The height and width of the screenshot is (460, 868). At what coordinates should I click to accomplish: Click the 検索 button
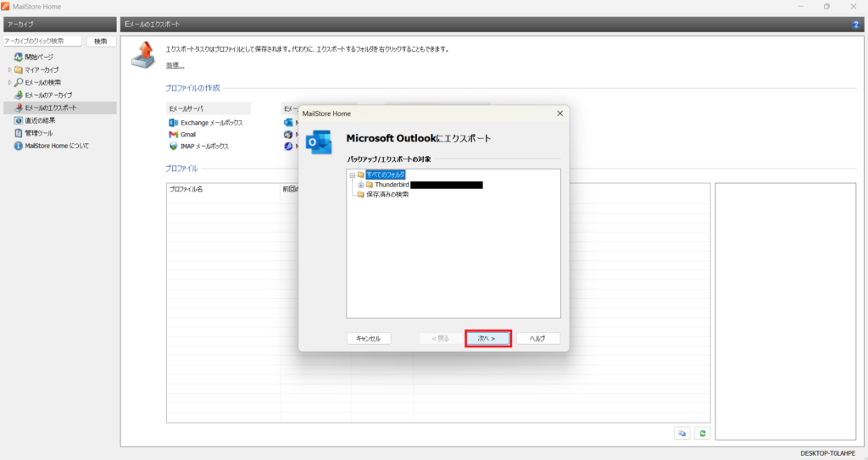[x=101, y=41]
